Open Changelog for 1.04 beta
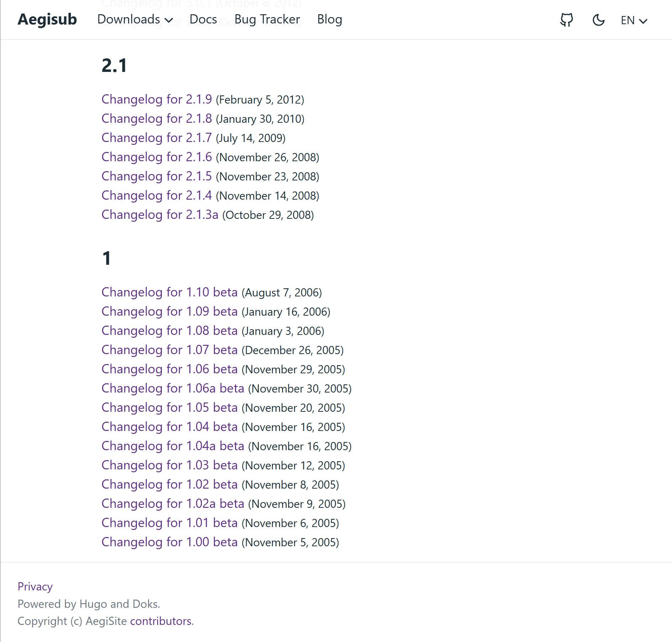672x642 pixels. (x=169, y=427)
